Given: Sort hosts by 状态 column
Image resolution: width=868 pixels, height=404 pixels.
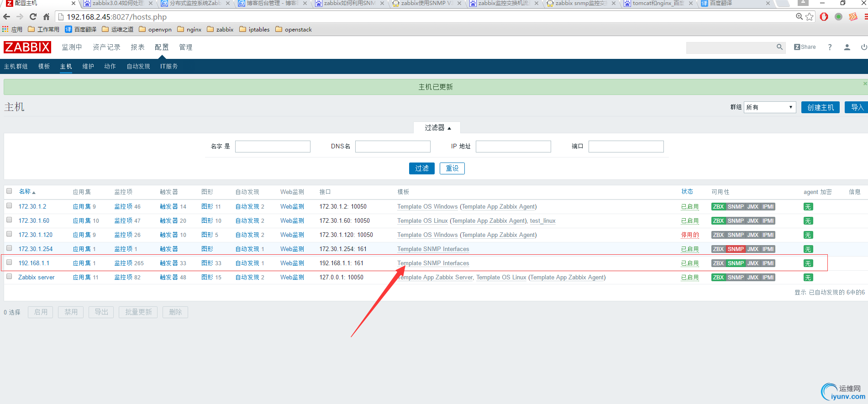Looking at the screenshot, I should [687, 192].
